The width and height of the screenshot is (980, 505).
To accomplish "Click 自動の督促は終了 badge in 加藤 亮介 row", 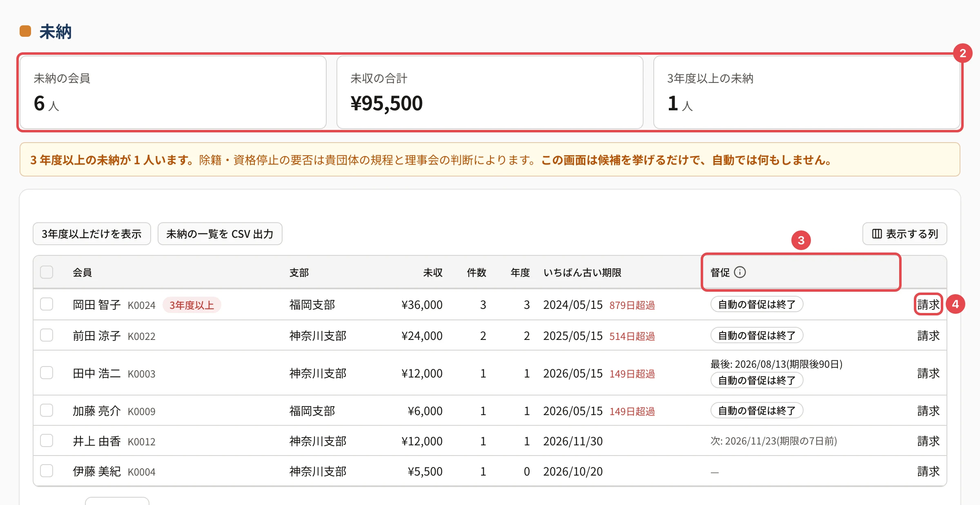I will tap(757, 411).
